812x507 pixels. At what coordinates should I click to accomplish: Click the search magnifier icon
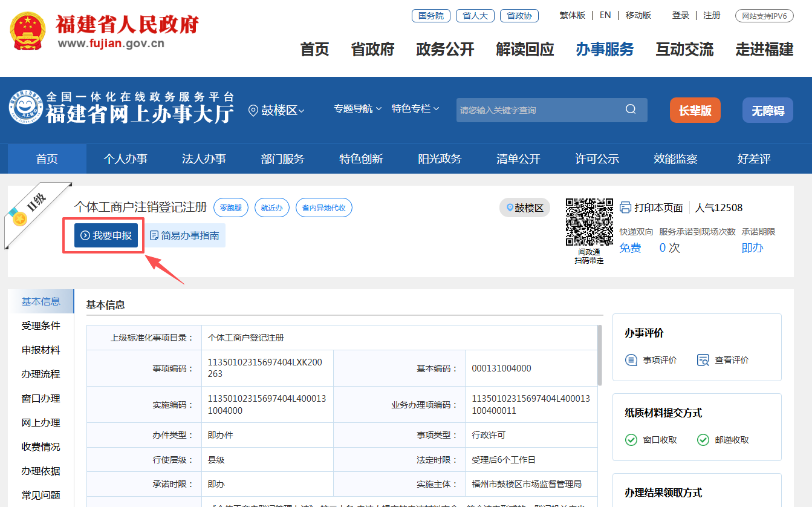click(631, 110)
